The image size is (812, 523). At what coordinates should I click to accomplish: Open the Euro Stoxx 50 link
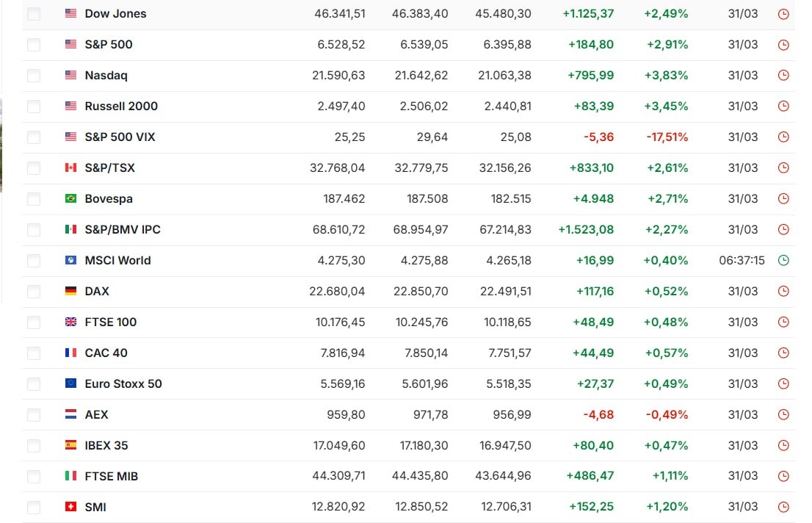tap(123, 383)
